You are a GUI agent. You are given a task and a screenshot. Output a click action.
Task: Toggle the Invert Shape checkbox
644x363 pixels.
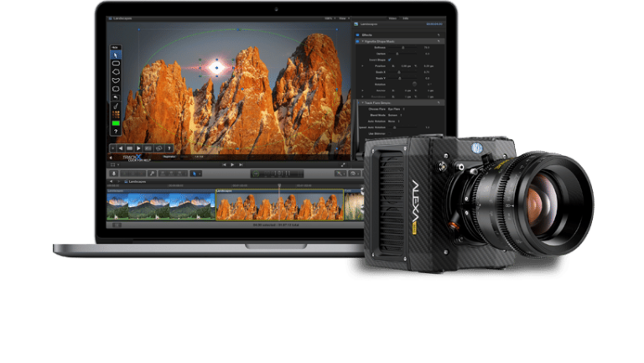coord(389,60)
